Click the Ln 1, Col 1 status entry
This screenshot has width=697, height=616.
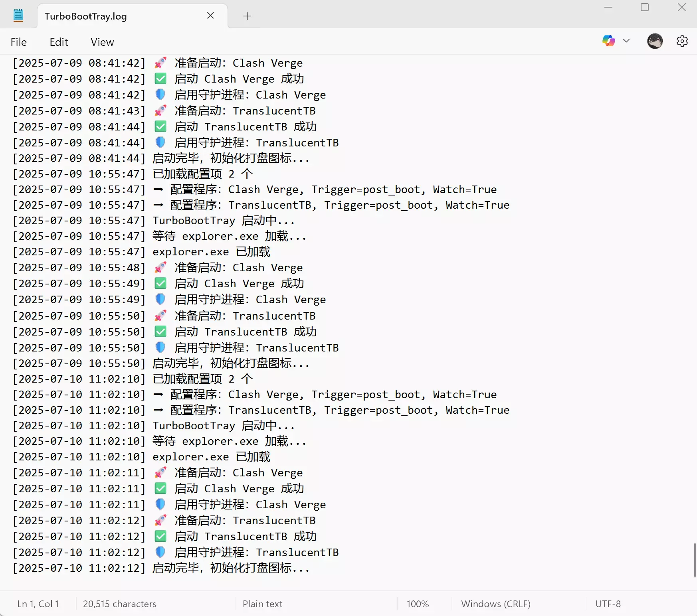38,604
